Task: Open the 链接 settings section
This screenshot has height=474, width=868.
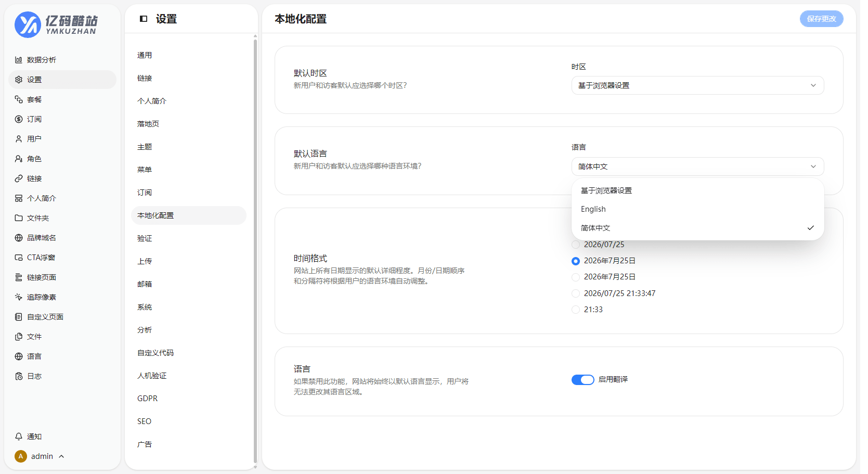Action: click(x=189, y=78)
